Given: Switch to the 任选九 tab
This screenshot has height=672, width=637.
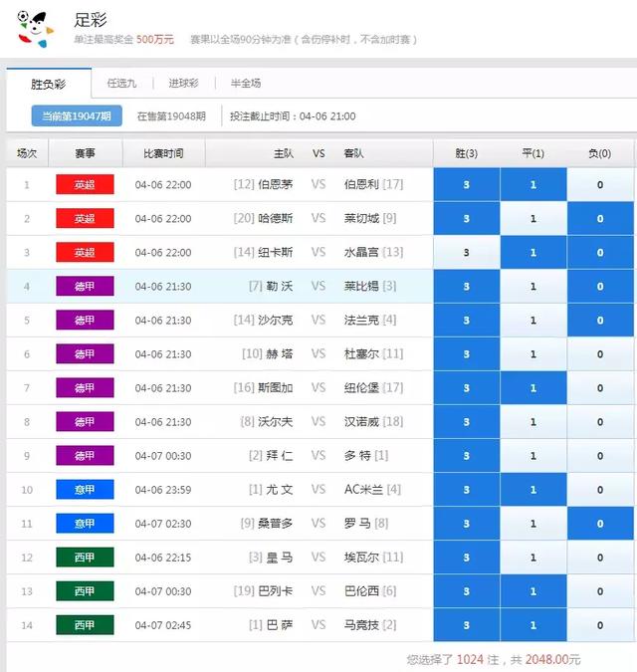Looking at the screenshot, I should (121, 83).
